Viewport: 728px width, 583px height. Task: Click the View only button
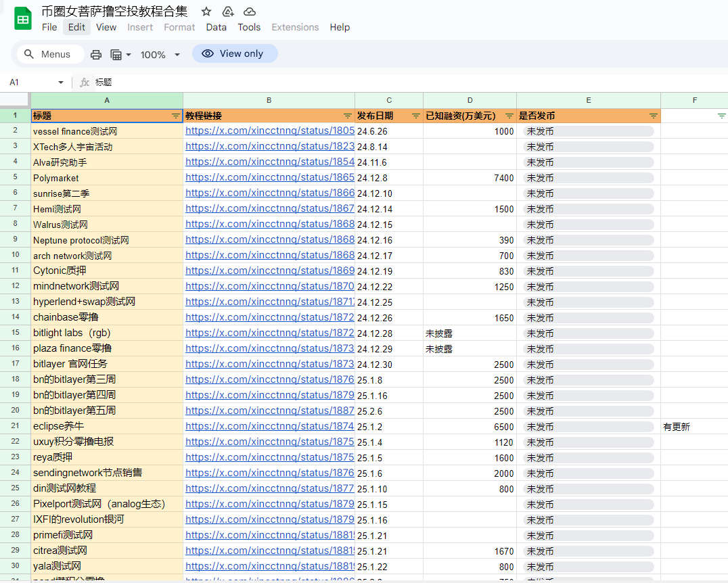point(235,53)
